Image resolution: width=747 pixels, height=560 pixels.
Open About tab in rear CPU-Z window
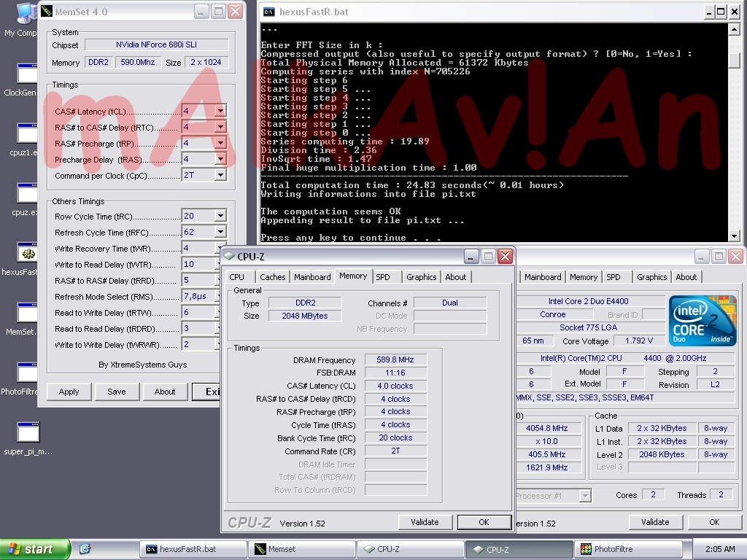point(686,277)
